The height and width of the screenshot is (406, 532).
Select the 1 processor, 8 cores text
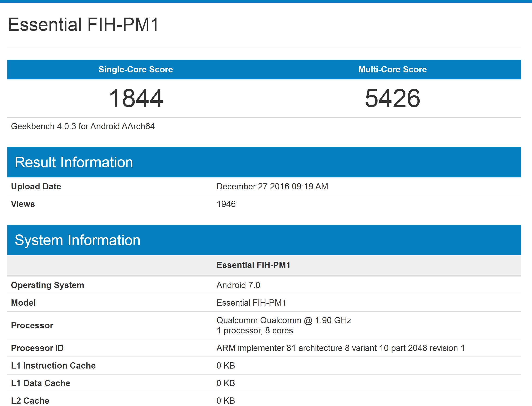coord(255,330)
